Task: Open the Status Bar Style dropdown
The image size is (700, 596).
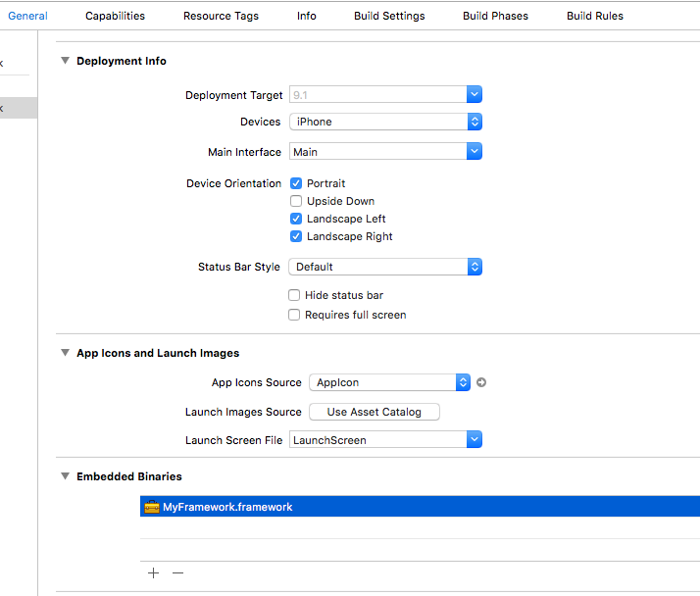Action: 384,267
